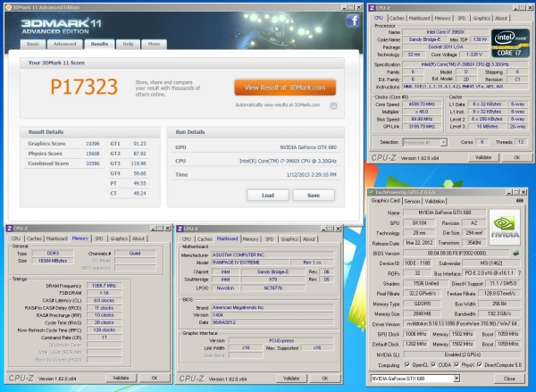This screenshot has height=392, width=536.
Task: Click the DRAM Frequency value 1066.7 MHz
Action: [104, 286]
